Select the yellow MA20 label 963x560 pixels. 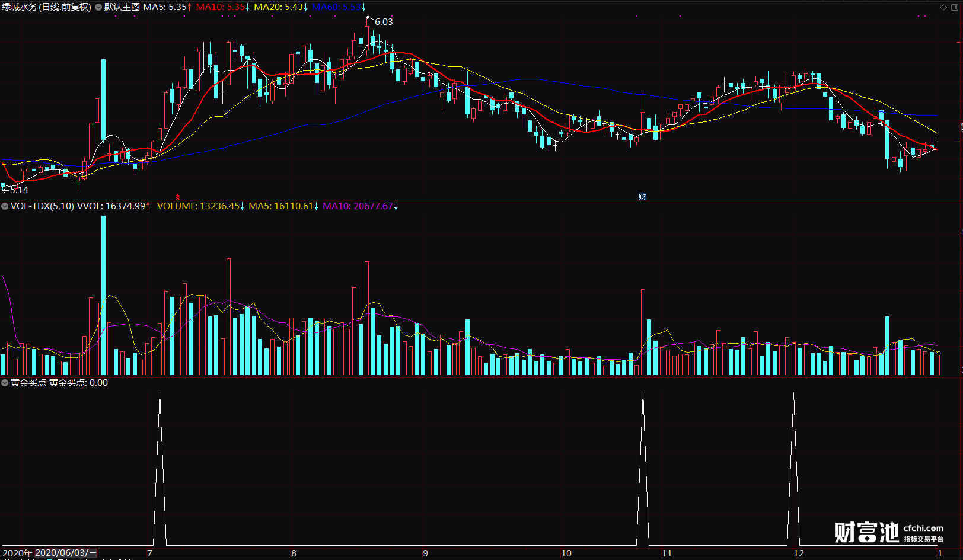pyautogui.click(x=278, y=7)
